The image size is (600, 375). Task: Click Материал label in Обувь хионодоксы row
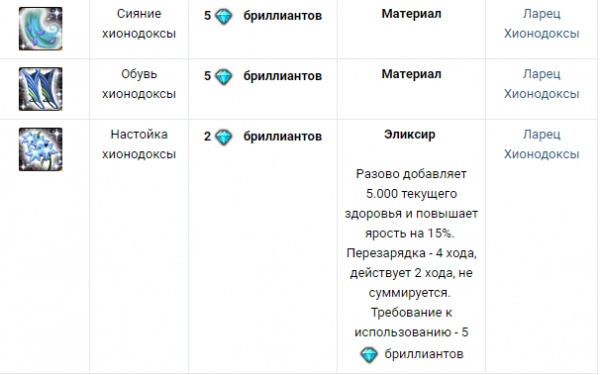(x=411, y=74)
